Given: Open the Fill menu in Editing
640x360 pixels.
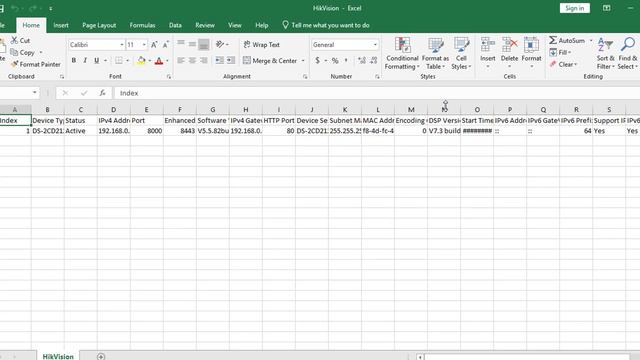Looking at the screenshot, I should click(560, 52).
